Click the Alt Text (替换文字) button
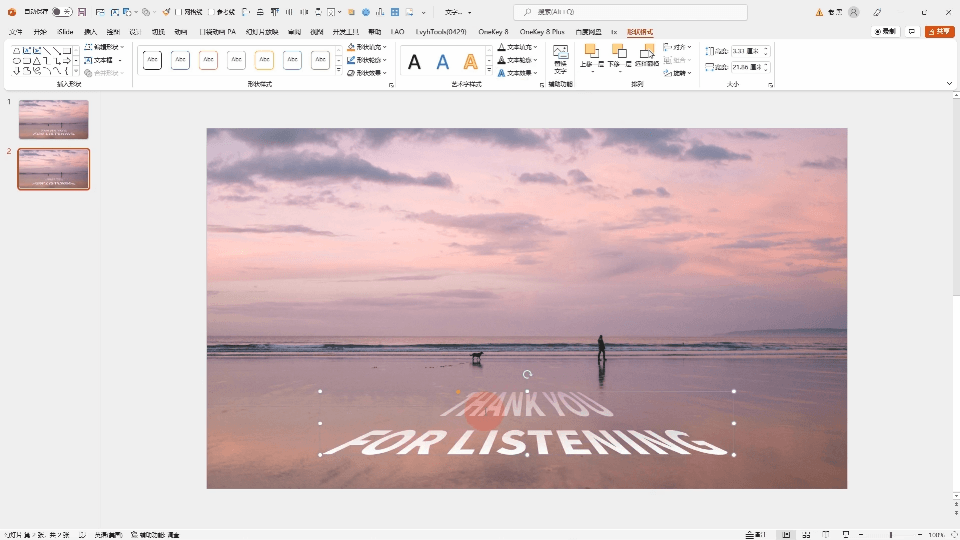The height and width of the screenshot is (540, 960). coord(560,59)
